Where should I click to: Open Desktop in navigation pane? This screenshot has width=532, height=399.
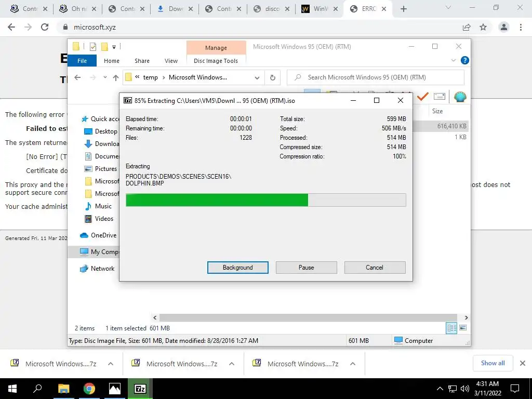click(x=101, y=131)
